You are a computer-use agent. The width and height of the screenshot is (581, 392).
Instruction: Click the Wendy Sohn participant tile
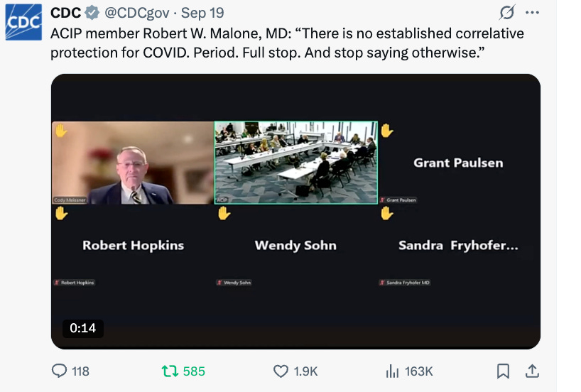click(295, 246)
